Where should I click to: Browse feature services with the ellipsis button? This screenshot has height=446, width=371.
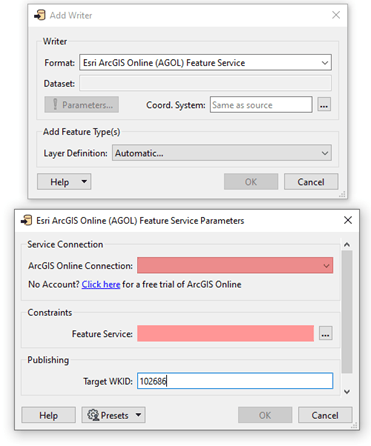[x=326, y=333]
